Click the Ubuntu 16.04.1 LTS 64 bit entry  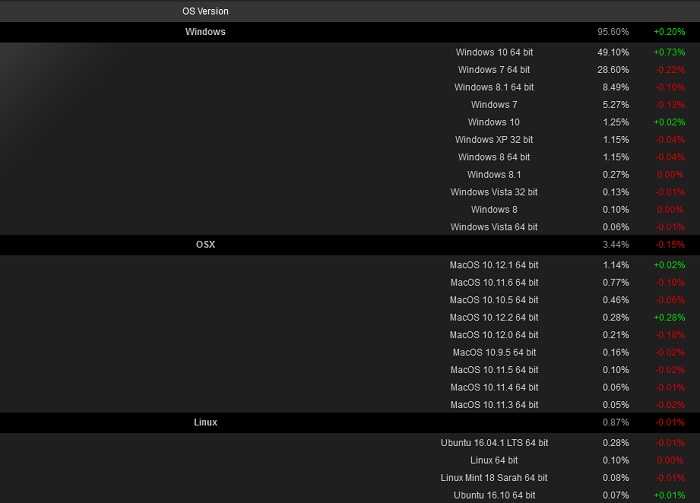(x=494, y=442)
